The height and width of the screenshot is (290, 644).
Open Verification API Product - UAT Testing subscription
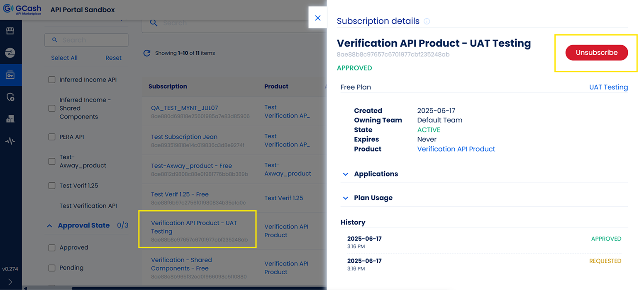click(194, 227)
